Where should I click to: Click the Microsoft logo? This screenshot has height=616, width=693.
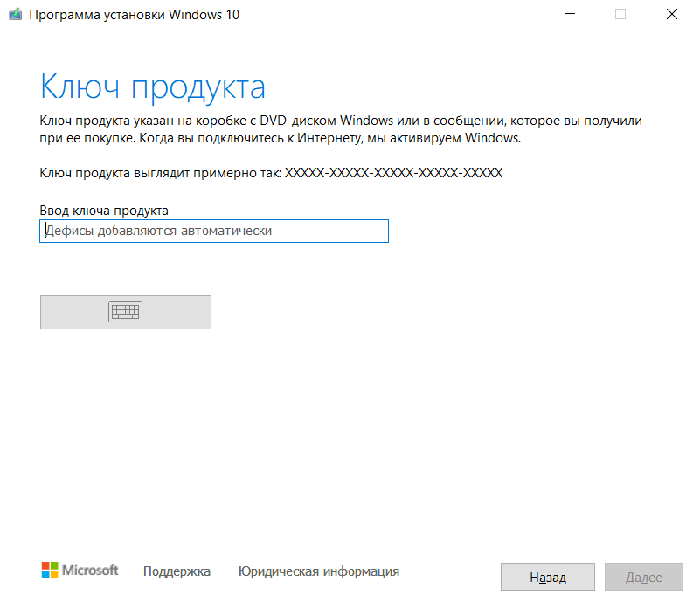coord(80,571)
